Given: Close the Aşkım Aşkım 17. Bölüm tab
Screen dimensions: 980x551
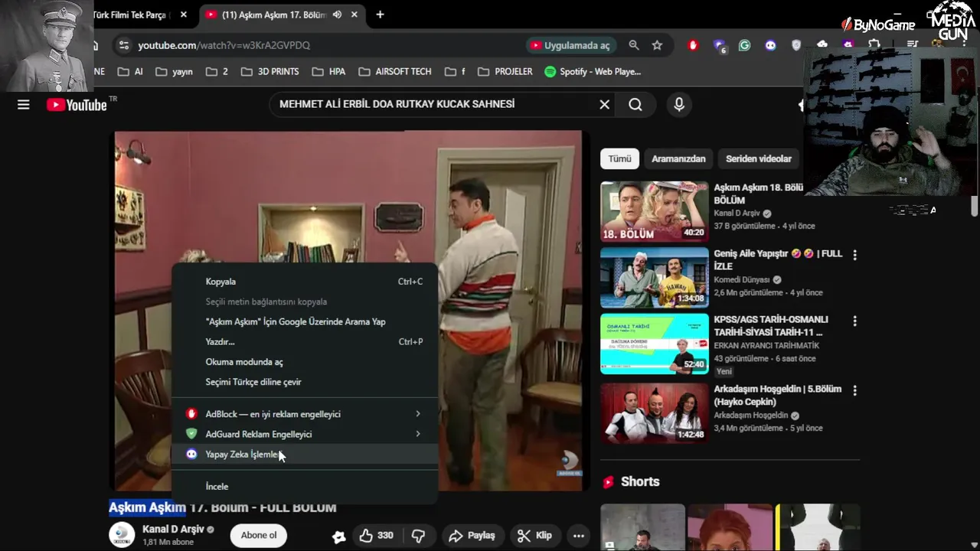Looking at the screenshot, I should [x=354, y=15].
